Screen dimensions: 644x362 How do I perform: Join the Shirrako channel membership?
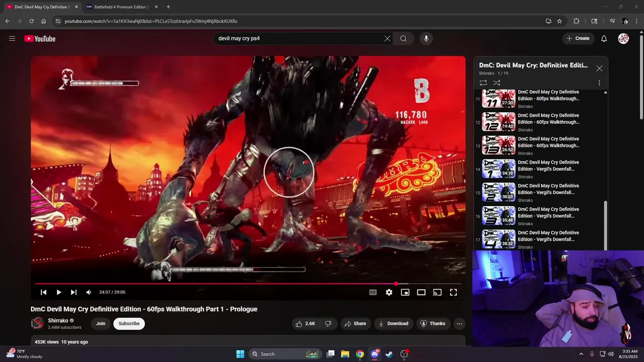pos(101,324)
